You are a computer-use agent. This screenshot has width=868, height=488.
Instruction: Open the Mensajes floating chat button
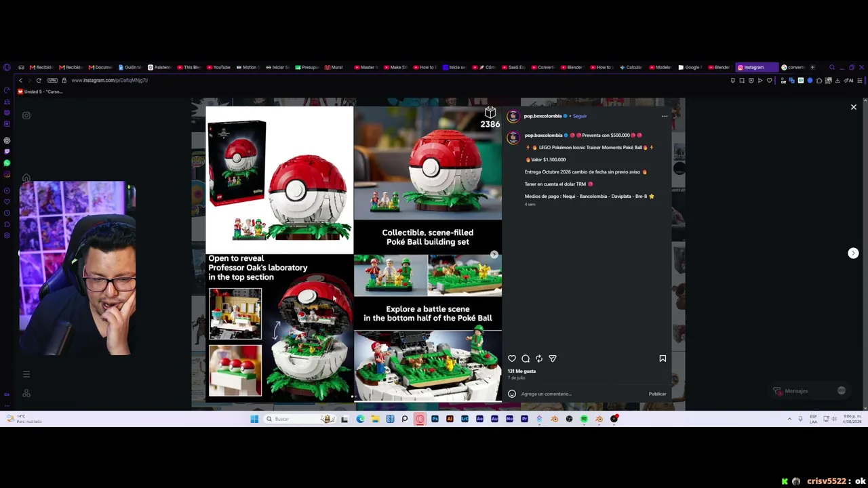pos(810,391)
